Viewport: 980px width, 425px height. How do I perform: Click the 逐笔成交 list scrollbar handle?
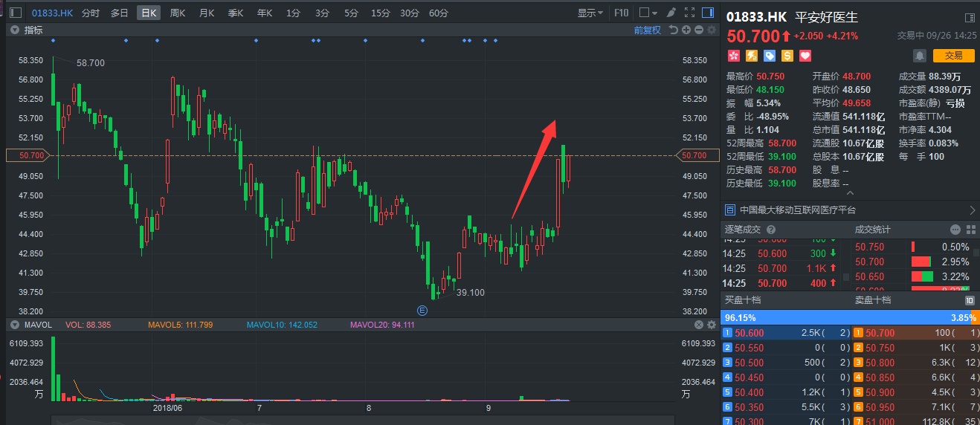[845, 276]
